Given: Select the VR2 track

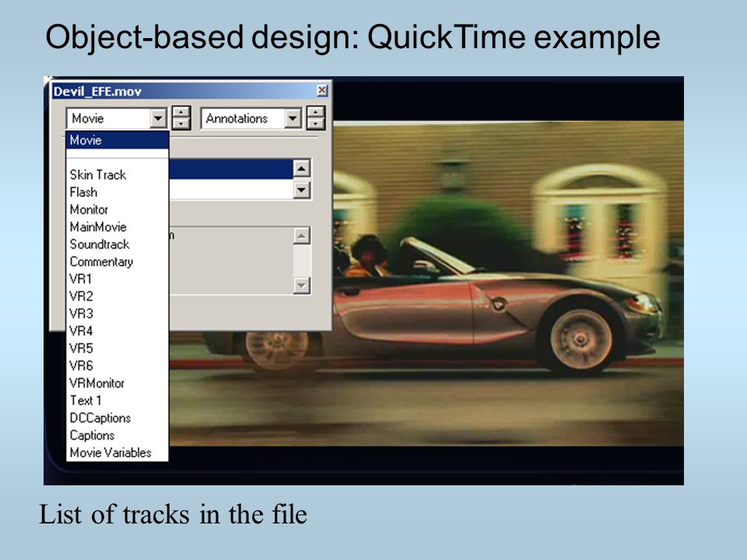Looking at the screenshot, I should pos(117,296).
